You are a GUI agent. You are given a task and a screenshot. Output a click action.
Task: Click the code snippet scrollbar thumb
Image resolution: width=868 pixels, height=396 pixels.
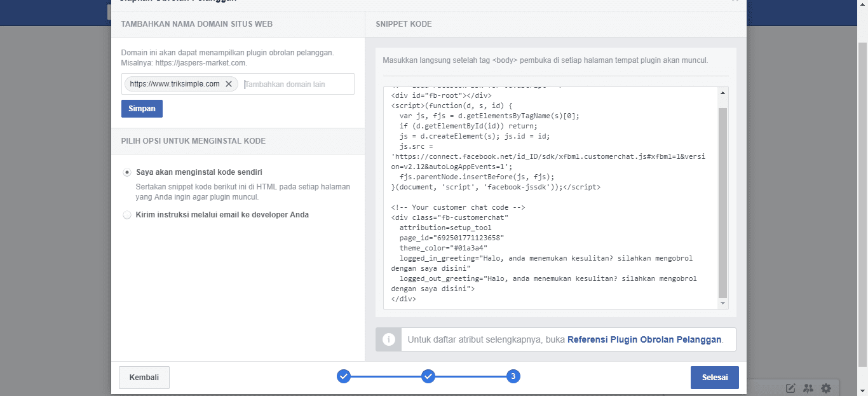pyautogui.click(x=722, y=203)
